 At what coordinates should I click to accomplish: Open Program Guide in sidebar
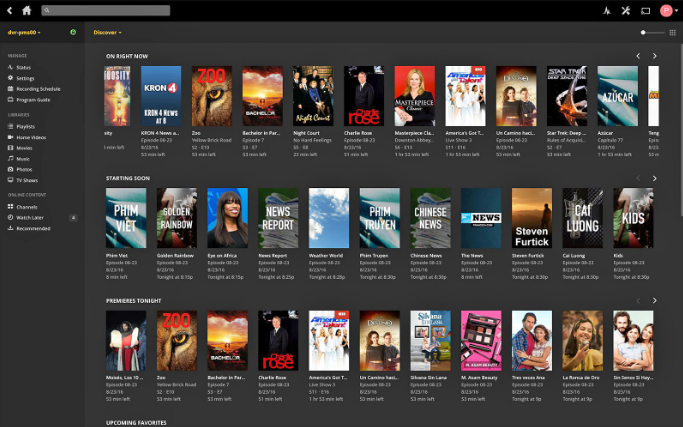pos(33,100)
